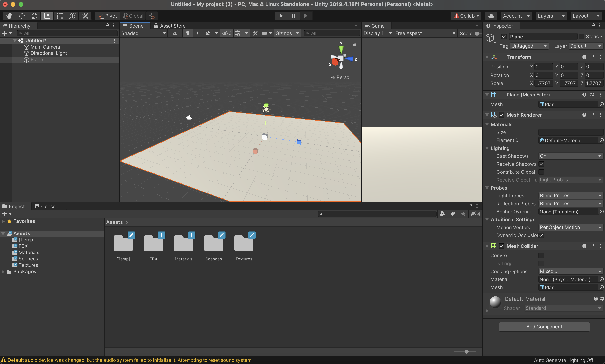Select the Move tool
Image resolution: width=605 pixels, height=364 pixels.
[x=22, y=16]
